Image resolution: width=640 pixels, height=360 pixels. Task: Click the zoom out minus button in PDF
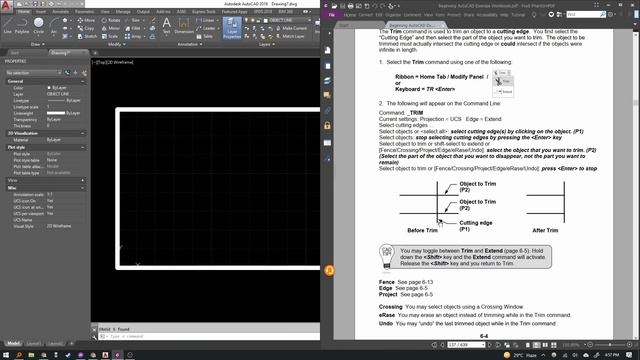coord(590,345)
